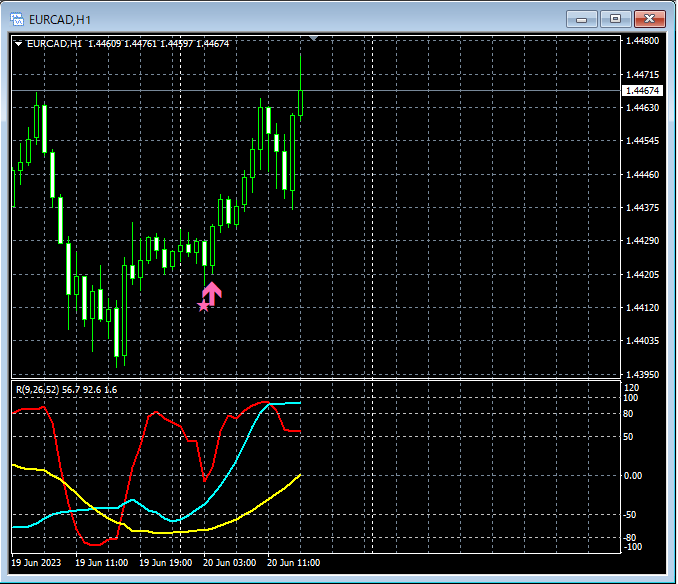Click the 1.44290 price scale label
The image size is (678, 584).
643,241
